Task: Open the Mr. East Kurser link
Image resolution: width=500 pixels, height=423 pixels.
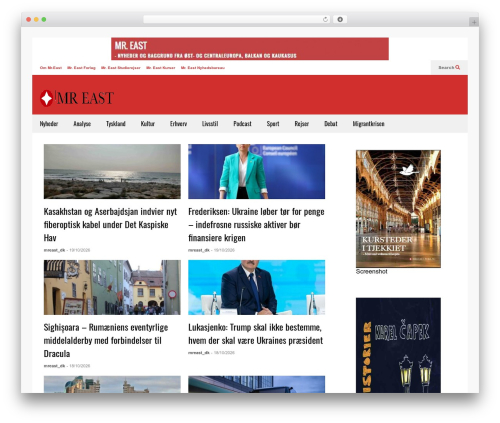Action: click(161, 68)
